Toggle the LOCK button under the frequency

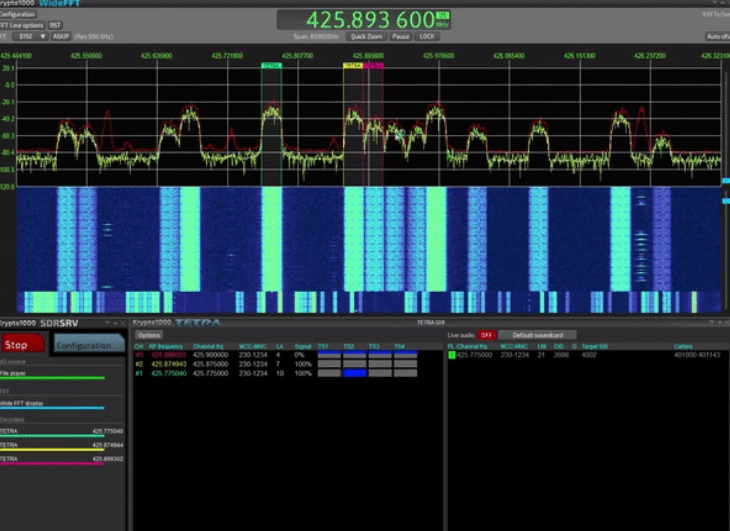click(x=428, y=36)
